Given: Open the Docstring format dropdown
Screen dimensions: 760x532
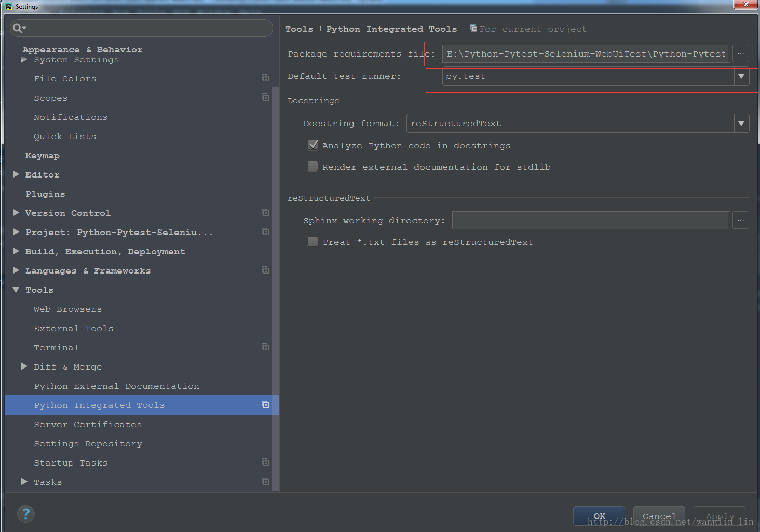Looking at the screenshot, I should (x=741, y=124).
